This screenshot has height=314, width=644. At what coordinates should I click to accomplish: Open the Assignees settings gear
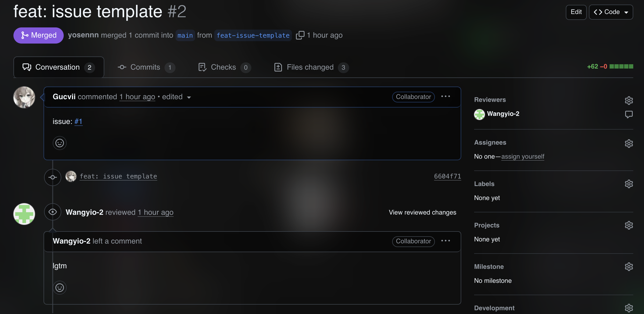[x=629, y=143]
